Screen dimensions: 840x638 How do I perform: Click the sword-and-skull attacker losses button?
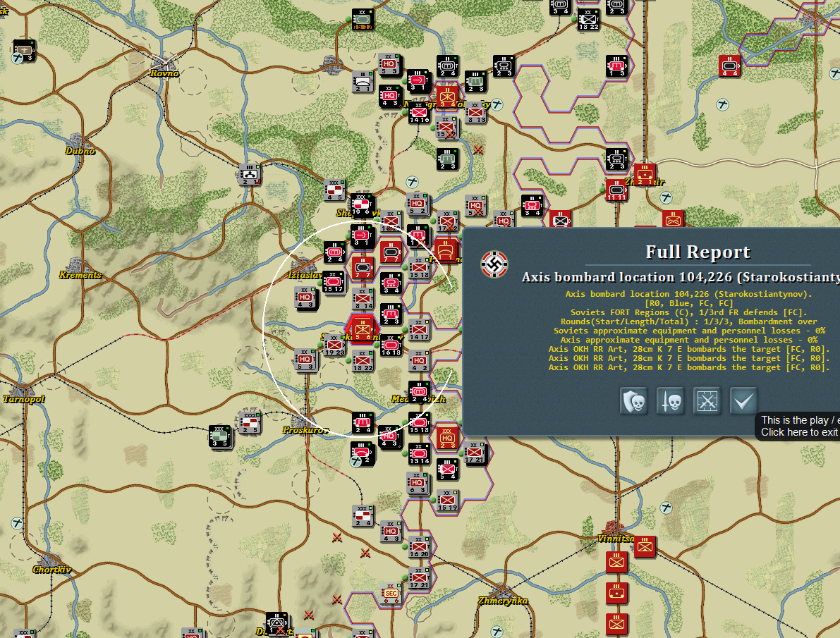click(670, 401)
